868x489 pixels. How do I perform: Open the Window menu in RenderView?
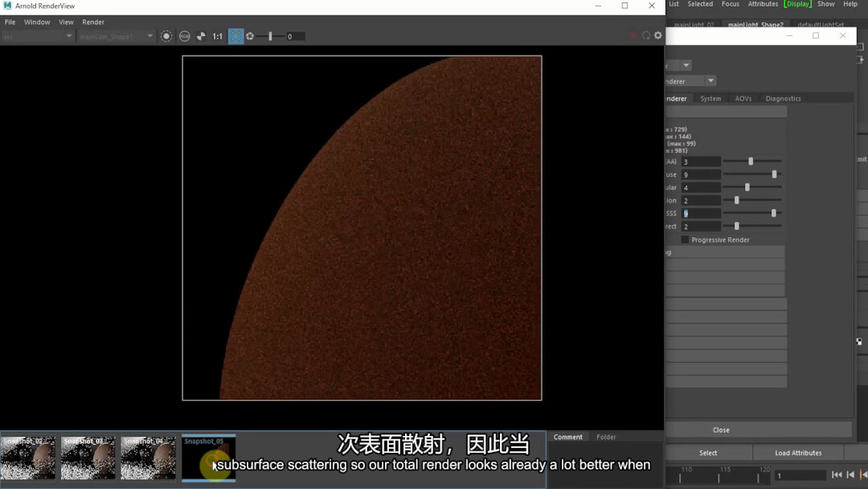click(37, 23)
